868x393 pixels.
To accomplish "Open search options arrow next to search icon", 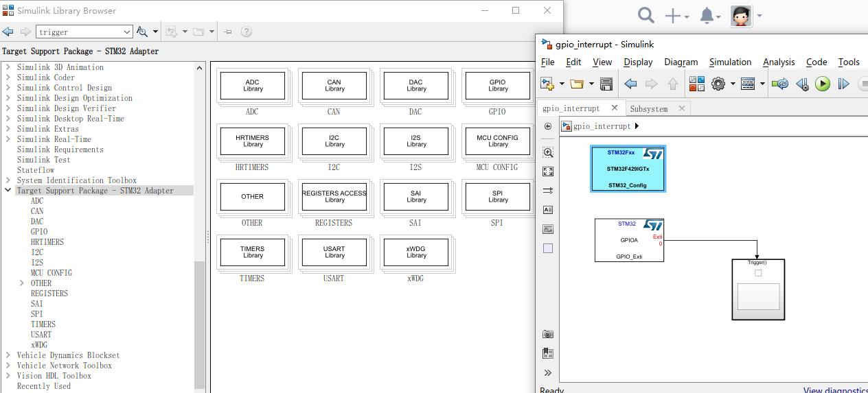I will (155, 32).
